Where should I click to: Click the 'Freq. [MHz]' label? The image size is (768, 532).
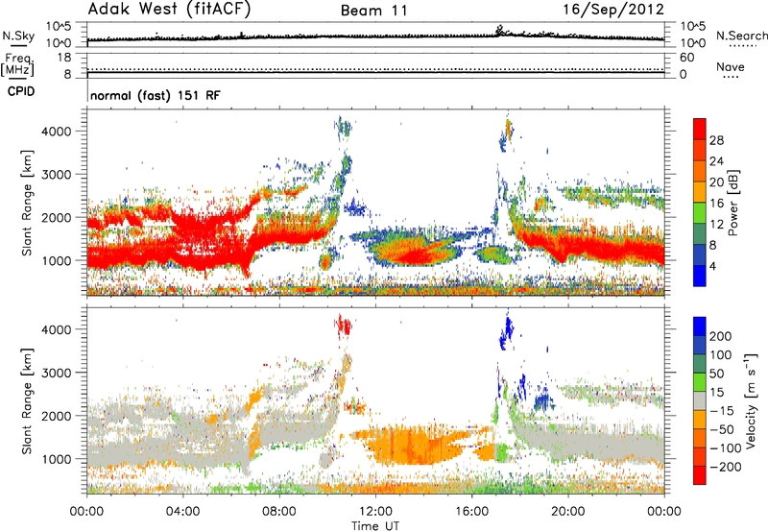17,64
